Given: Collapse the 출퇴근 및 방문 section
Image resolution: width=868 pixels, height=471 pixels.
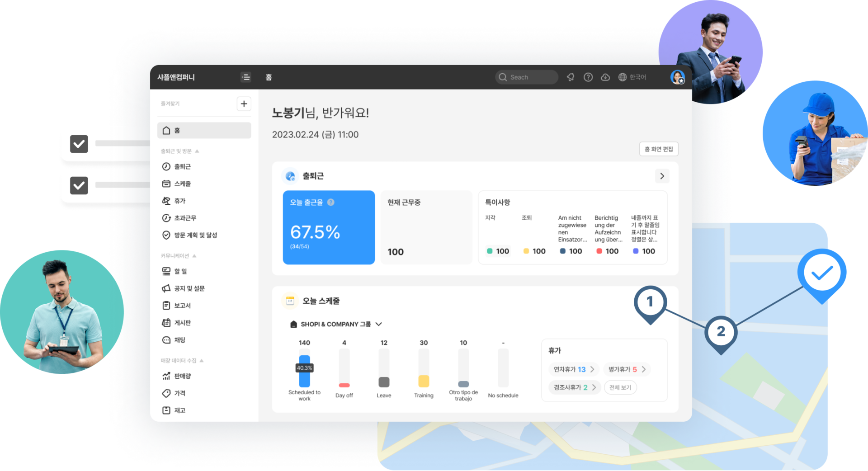Looking at the screenshot, I should click(197, 151).
